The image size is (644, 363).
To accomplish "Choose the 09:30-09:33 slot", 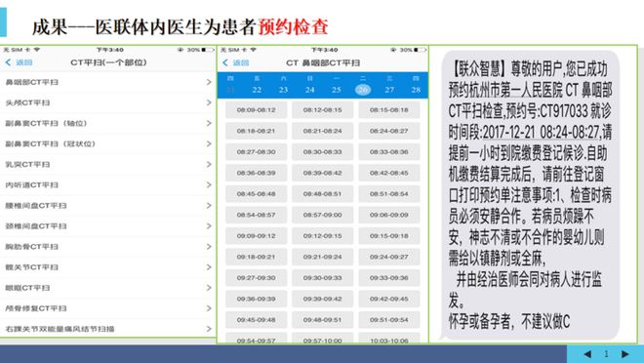I will click(x=322, y=277).
